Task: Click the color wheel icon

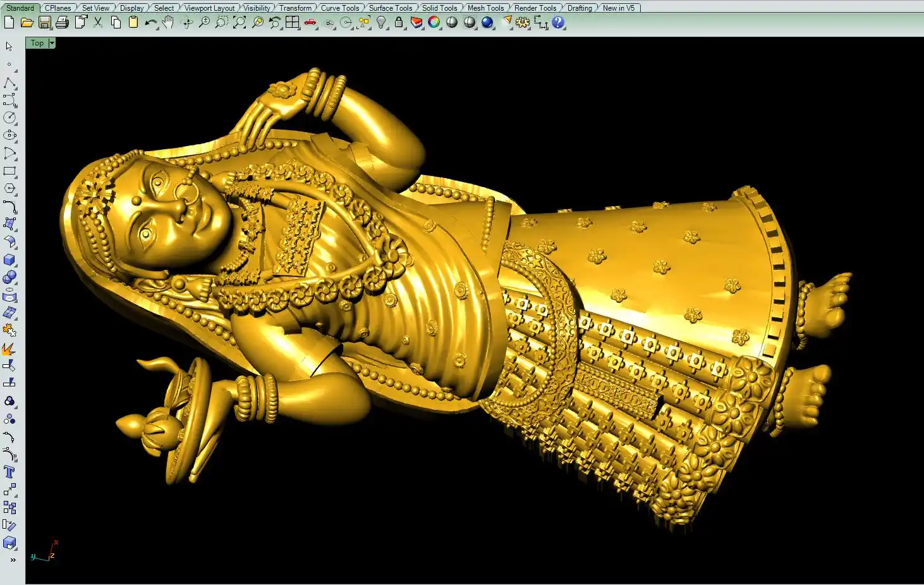Action: pyautogui.click(x=434, y=23)
